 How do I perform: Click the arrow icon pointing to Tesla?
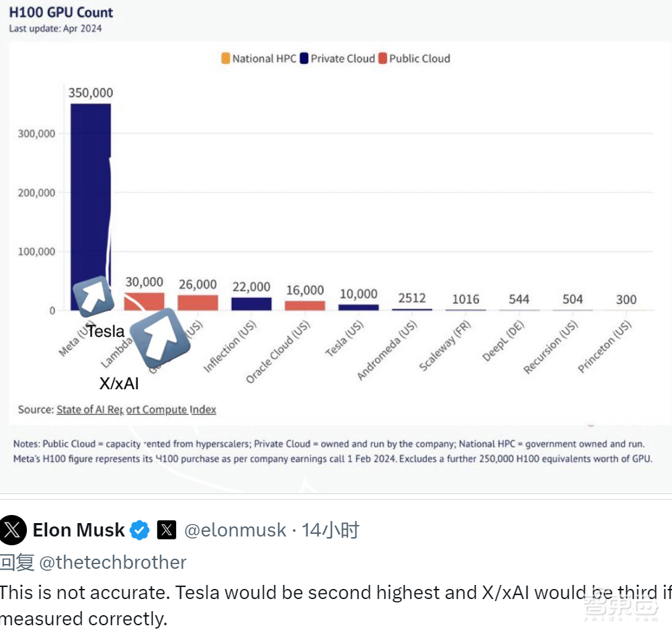click(x=94, y=296)
